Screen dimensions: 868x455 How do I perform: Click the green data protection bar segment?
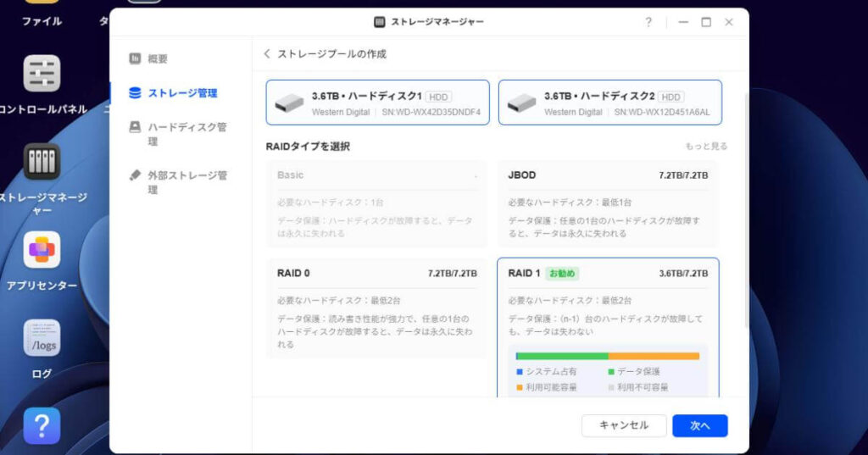point(562,356)
